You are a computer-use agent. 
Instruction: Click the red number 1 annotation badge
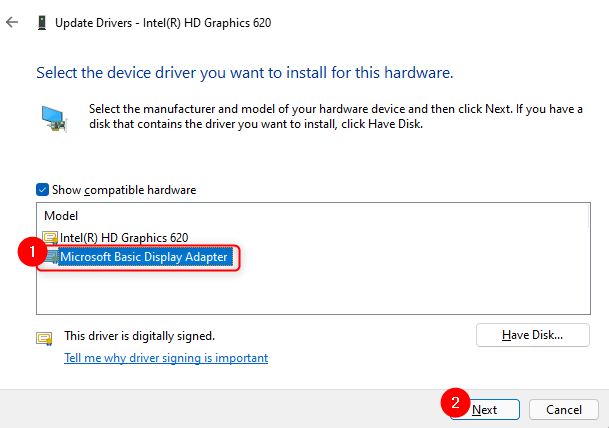coord(32,255)
